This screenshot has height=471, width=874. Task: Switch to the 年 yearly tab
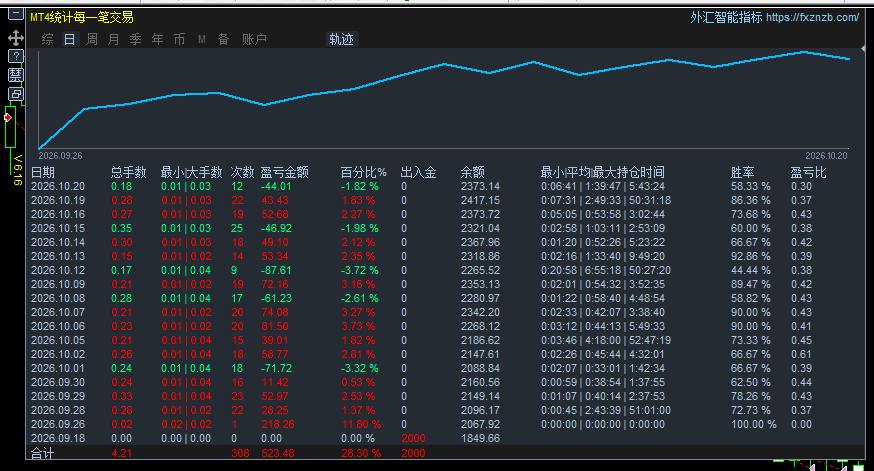pos(158,40)
